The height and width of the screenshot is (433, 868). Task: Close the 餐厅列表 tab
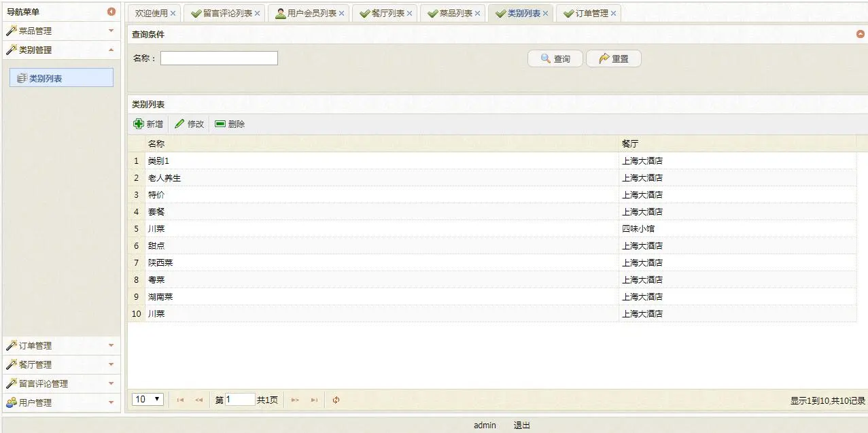410,14
